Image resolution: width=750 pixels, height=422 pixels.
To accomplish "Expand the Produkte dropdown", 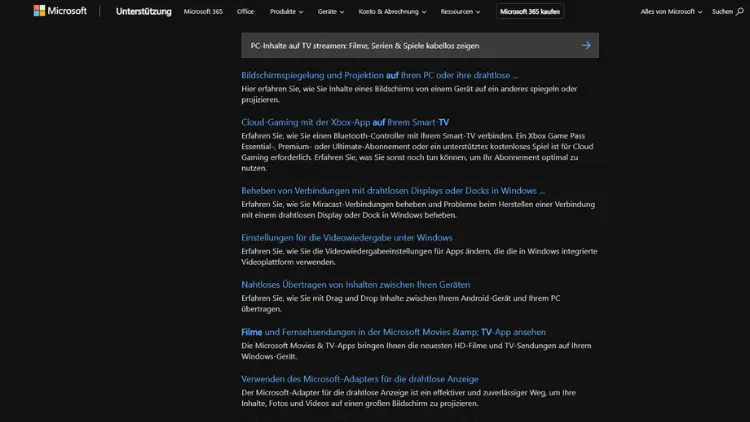I will (287, 11).
